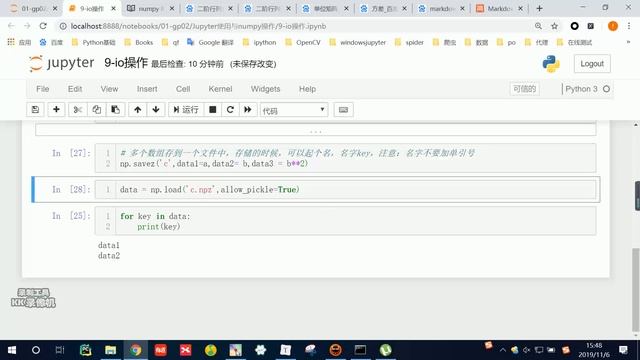Click the browser back arrow
The image size is (640, 360).
coord(11,26)
